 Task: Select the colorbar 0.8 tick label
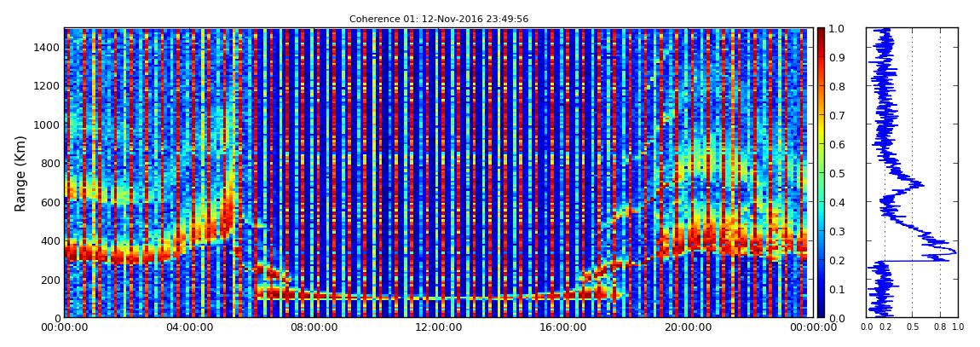point(838,86)
